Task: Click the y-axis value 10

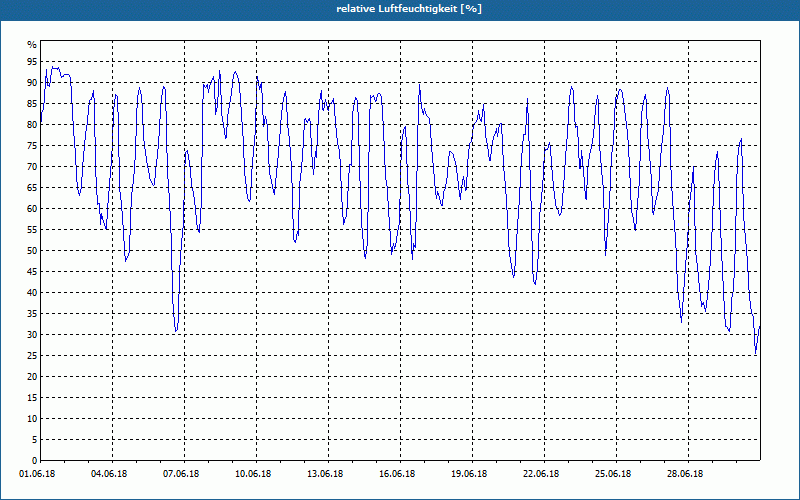Action: (x=32, y=419)
